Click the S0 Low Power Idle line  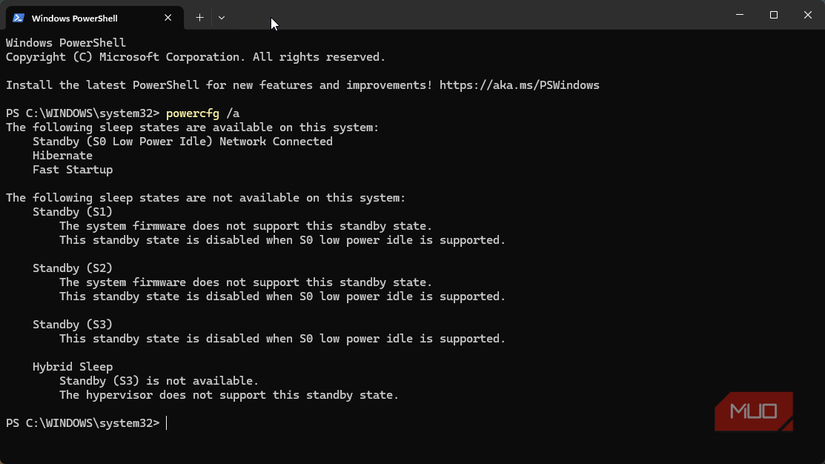click(x=183, y=142)
